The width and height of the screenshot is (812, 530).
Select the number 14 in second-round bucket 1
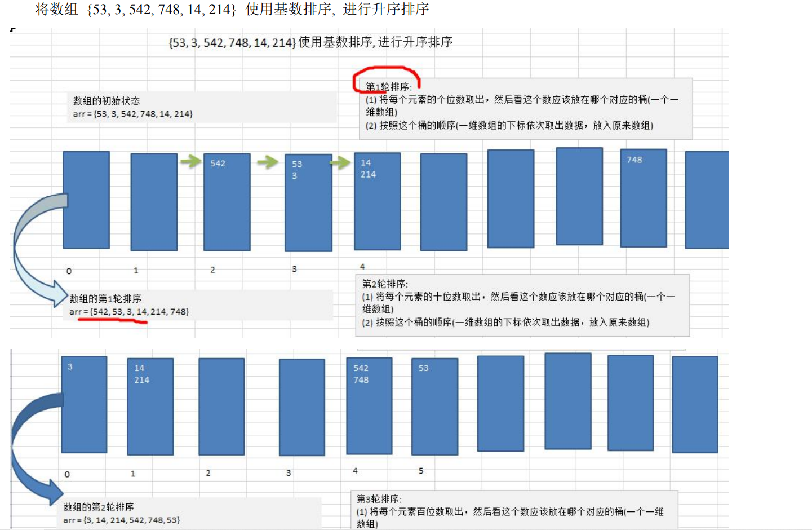tap(139, 368)
